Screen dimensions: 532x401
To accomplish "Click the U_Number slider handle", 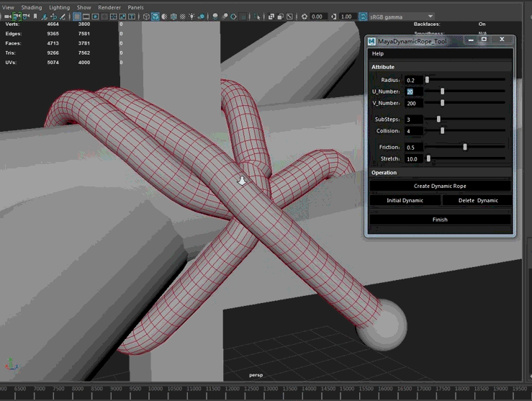I will 443,91.
